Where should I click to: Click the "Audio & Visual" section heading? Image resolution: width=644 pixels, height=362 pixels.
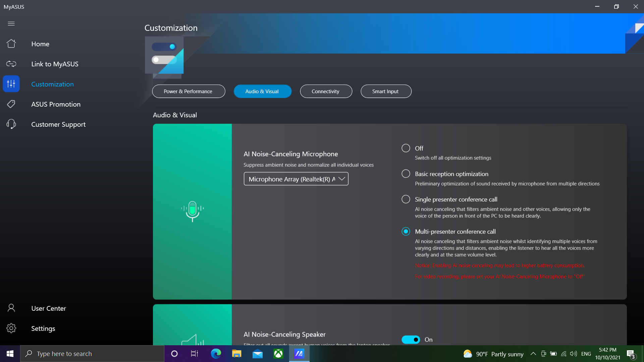(175, 115)
